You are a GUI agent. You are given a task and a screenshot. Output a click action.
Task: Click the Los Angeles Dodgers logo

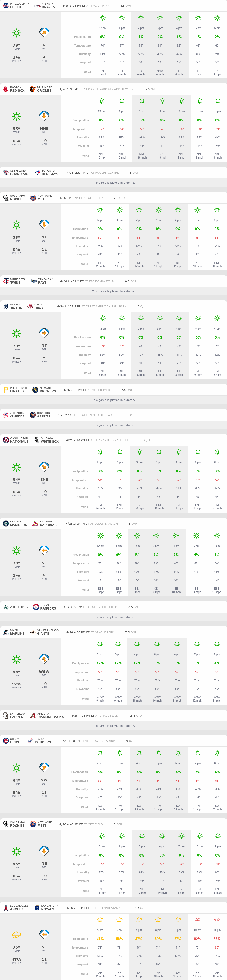(30, 741)
